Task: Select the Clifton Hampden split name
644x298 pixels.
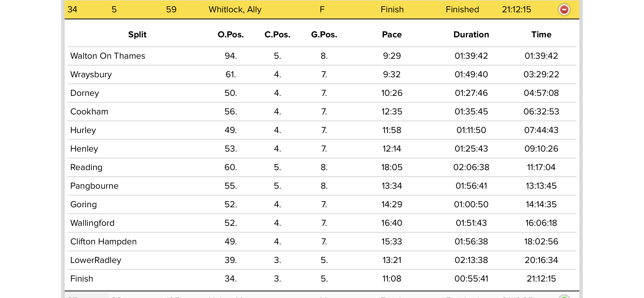Action: [x=103, y=242]
